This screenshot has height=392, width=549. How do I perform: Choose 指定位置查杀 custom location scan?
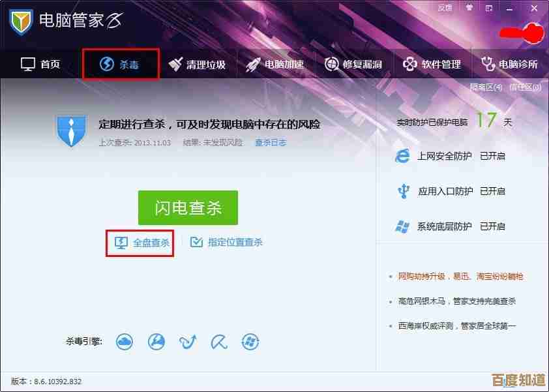[227, 242]
